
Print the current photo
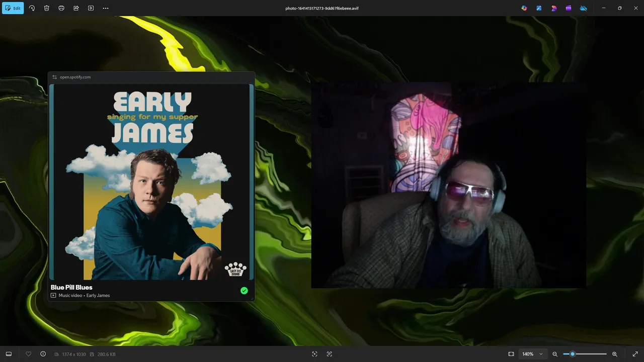(x=61, y=8)
